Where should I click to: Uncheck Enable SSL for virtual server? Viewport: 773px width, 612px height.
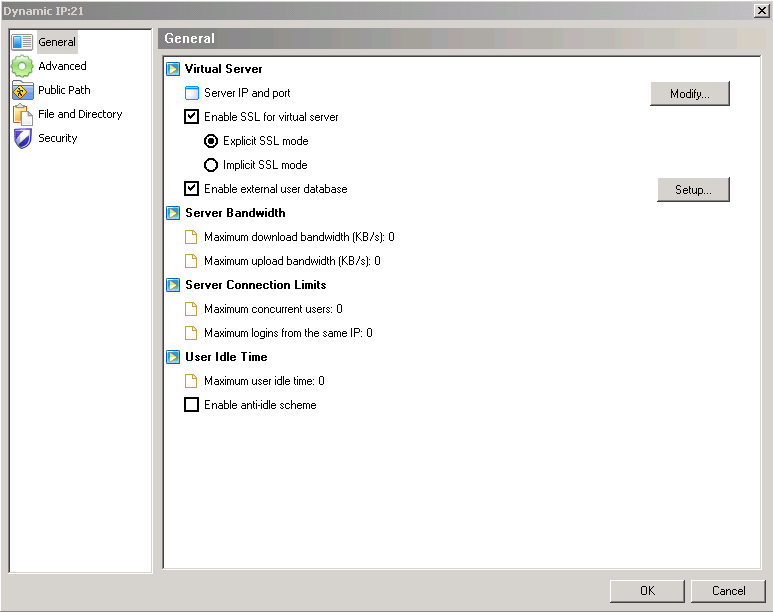(x=191, y=117)
